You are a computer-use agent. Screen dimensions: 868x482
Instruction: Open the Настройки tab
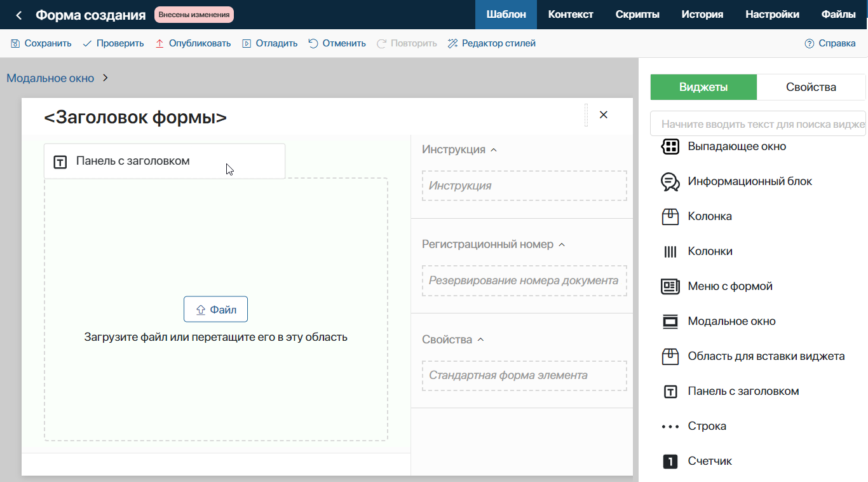772,15
